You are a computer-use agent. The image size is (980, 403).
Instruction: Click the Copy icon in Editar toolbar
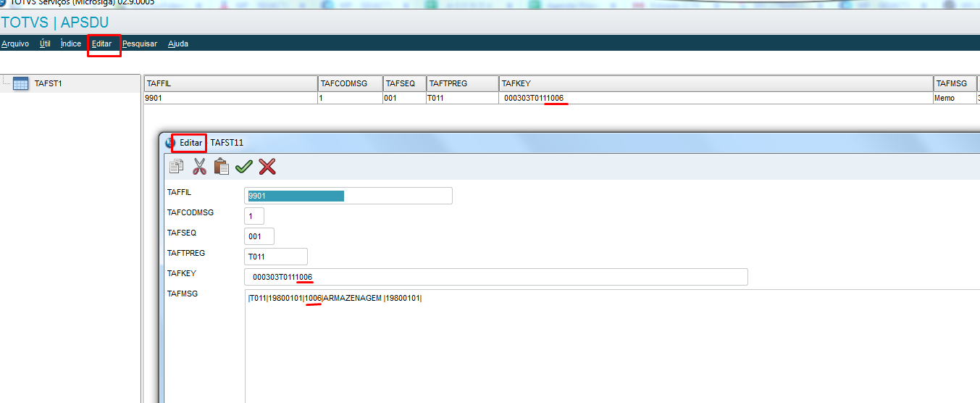click(x=176, y=167)
